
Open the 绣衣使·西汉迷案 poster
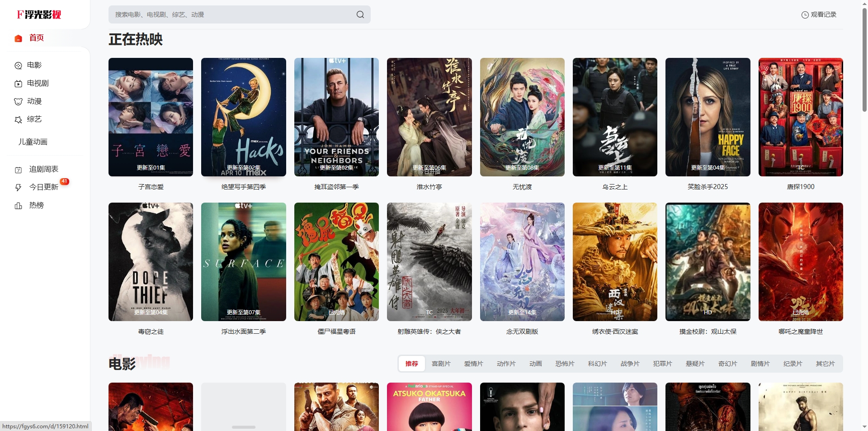point(615,262)
